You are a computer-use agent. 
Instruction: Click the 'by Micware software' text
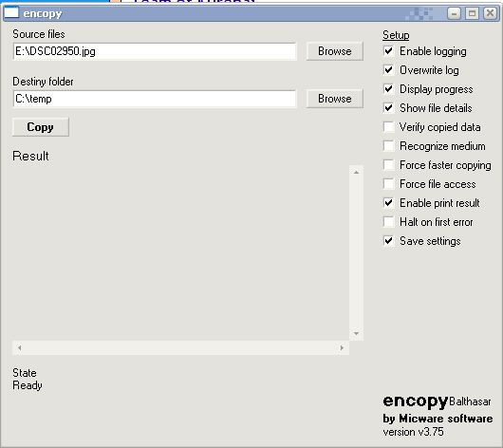pyautogui.click(x=438, y=419)
